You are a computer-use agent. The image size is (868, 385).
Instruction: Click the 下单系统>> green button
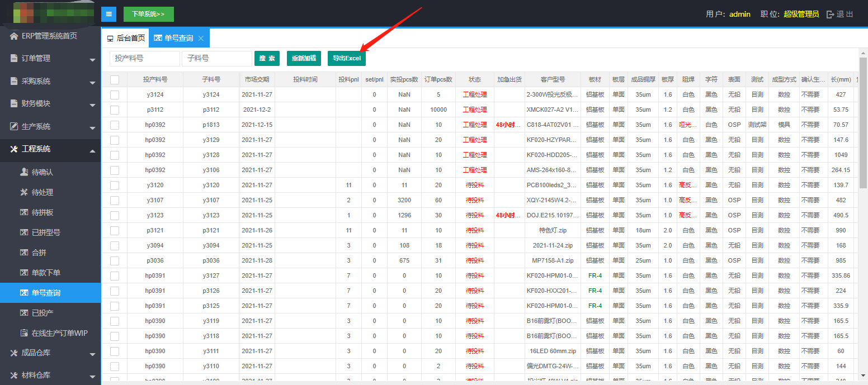click(148, 14)
